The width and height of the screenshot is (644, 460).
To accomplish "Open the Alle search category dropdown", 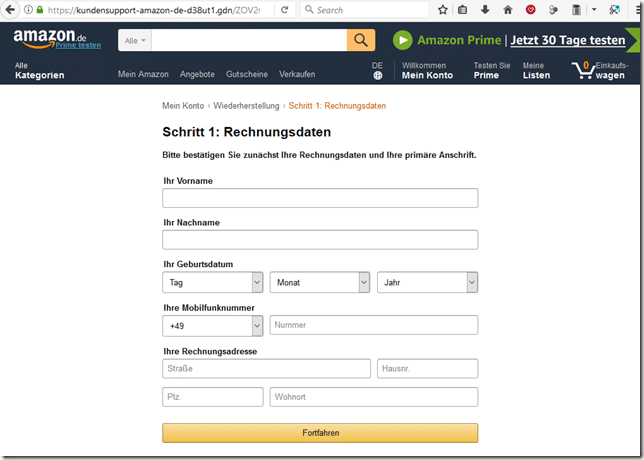I will (x=135, y=40).
